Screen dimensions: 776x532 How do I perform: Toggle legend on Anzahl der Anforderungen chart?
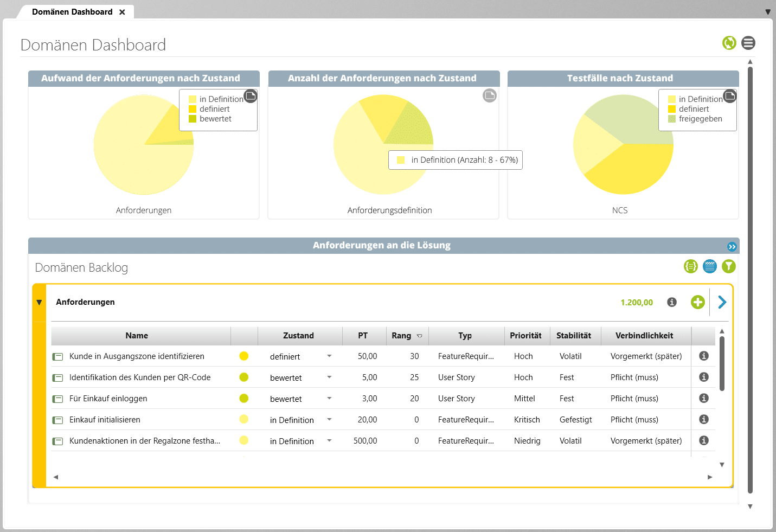(x=490, y=96)
